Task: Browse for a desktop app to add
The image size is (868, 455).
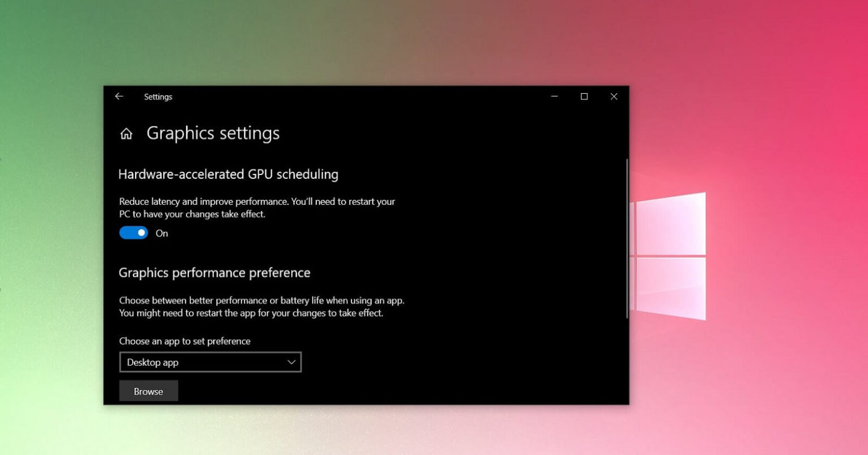Action: click(149, 391)
